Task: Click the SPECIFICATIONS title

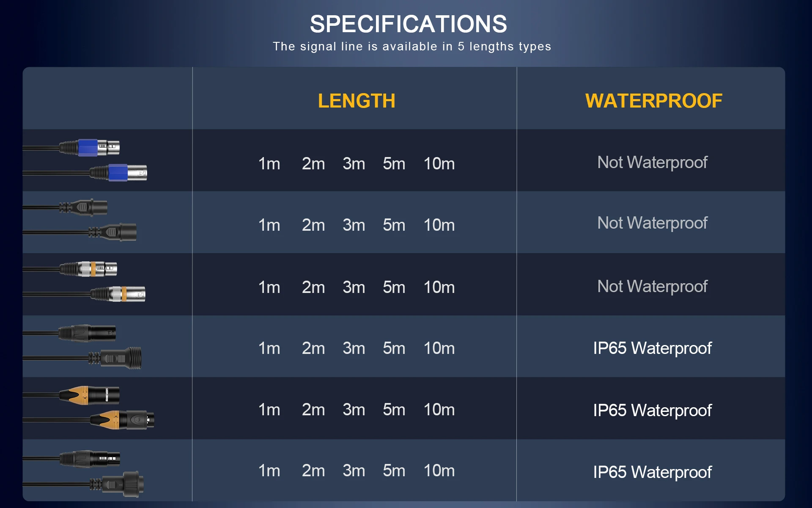Action: pos(408,24)
